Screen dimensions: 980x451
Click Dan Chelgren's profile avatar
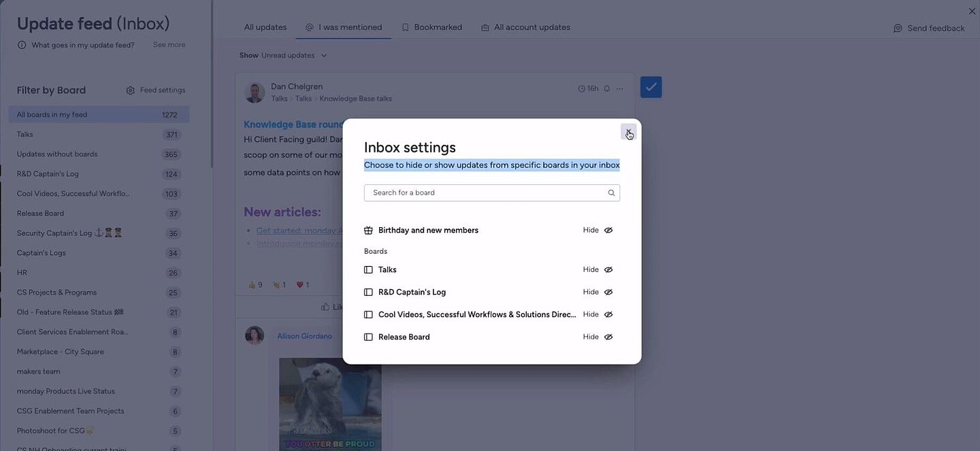tap(255, 93)
